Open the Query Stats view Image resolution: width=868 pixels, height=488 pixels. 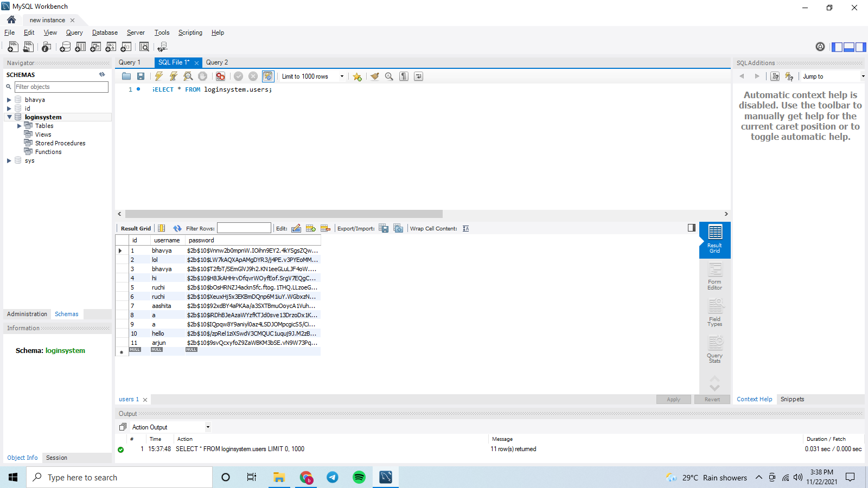(715, 350)
